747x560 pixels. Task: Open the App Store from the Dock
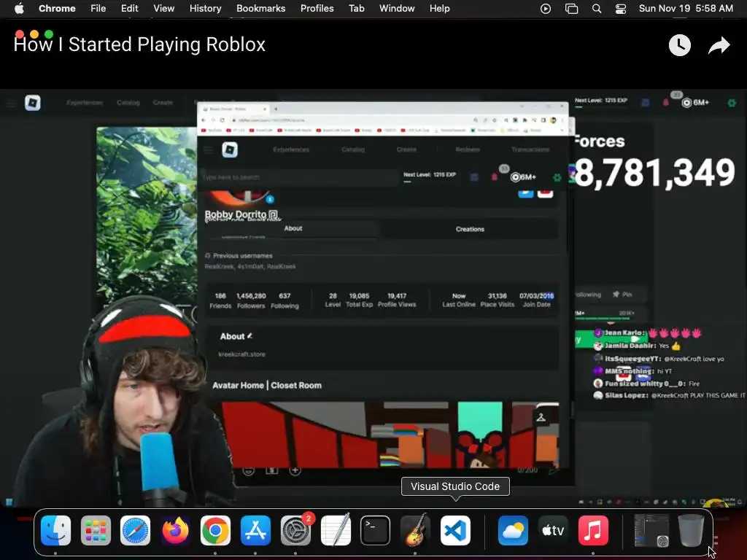pyautogui.click(x=256, y=530)
